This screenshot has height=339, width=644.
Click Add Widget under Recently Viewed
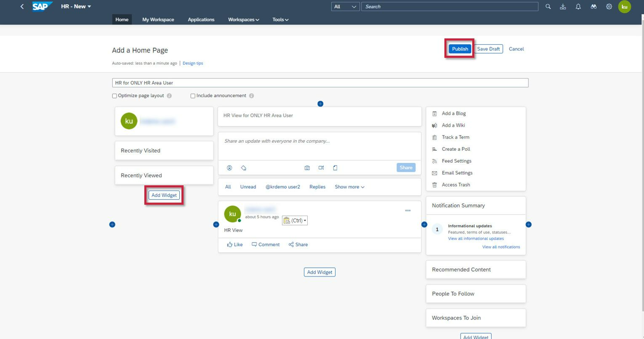click(164, 195)
